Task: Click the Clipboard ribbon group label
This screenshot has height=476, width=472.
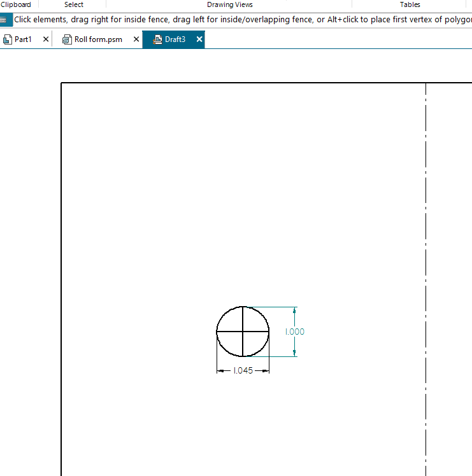Action: (x=15, y=4)
